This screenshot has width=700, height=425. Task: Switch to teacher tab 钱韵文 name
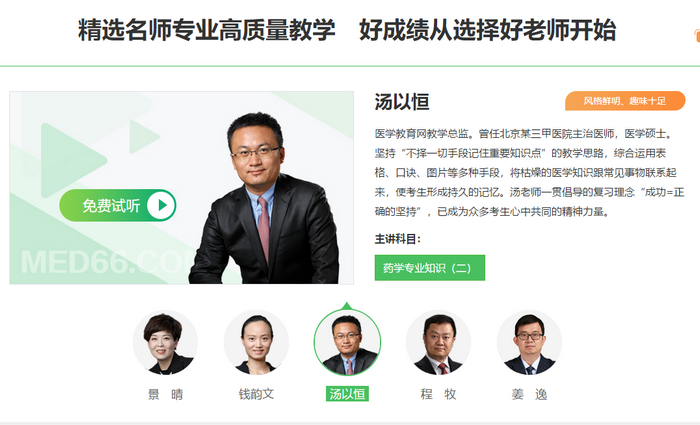256,394
